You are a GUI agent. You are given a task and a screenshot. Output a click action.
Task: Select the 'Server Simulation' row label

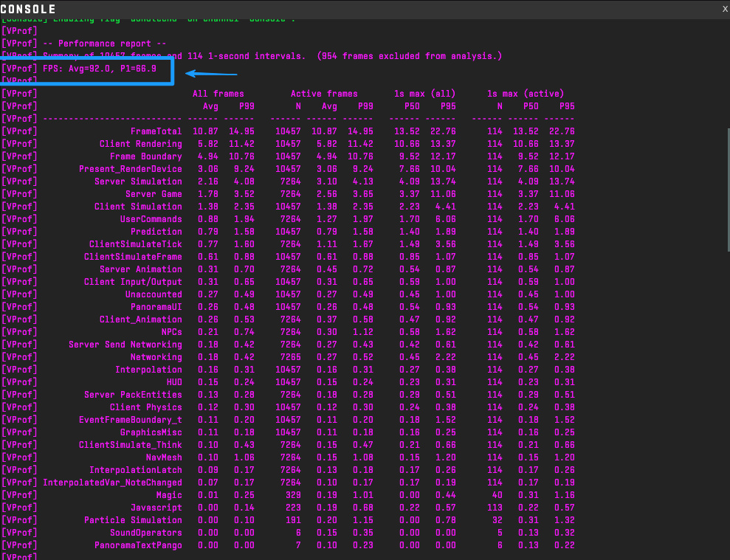(138, 182)
